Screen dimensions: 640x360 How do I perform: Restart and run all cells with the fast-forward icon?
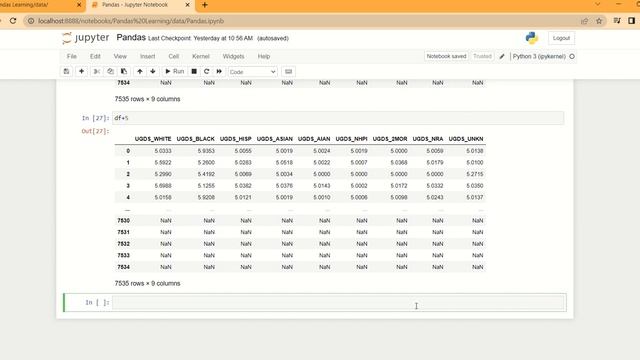click(219, 71)
